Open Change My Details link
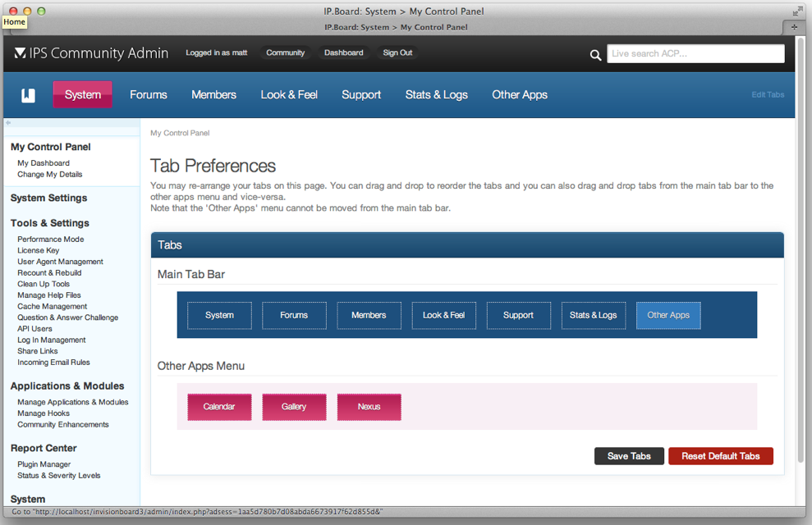 pyautogui.click(x=50, y=174)
